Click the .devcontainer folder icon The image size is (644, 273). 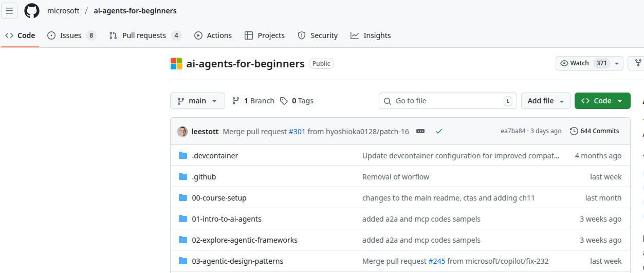click(182, 156)
